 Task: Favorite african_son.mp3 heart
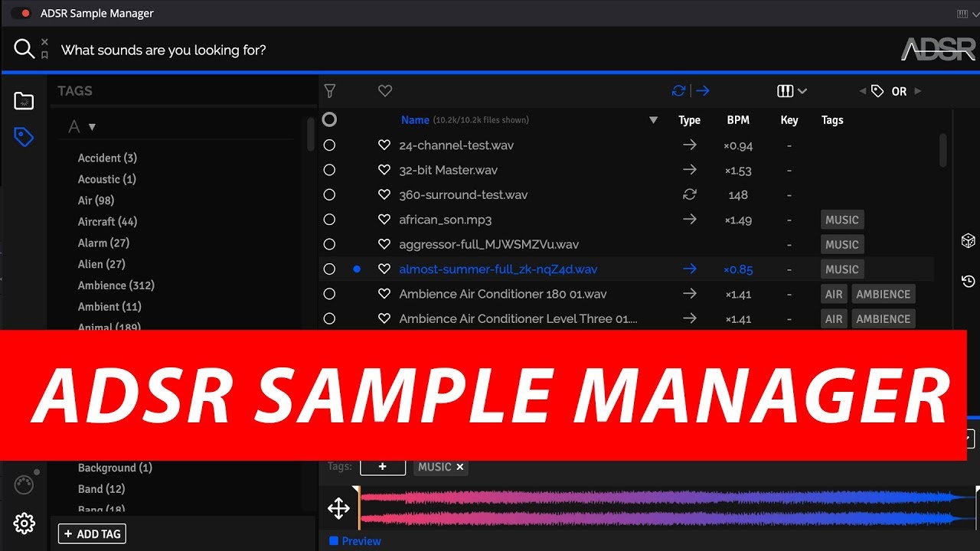(384, 220)
